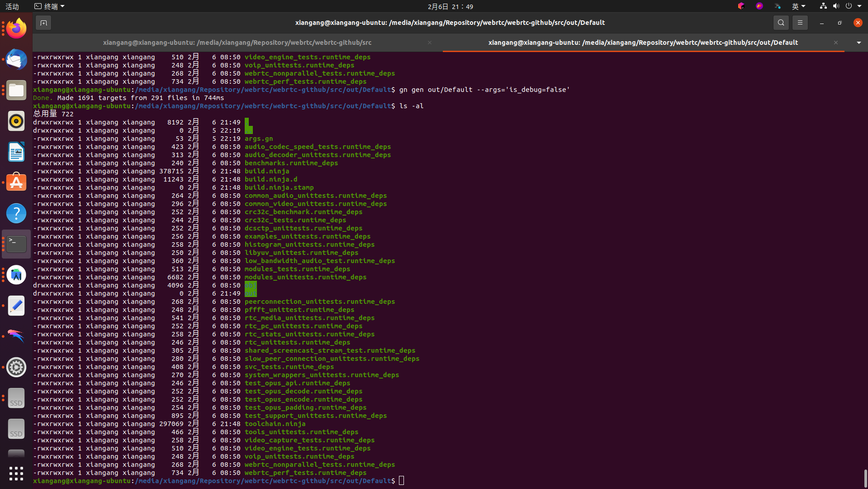
Task: Launch the text editor pencil icon
Action: pos(16,306)
